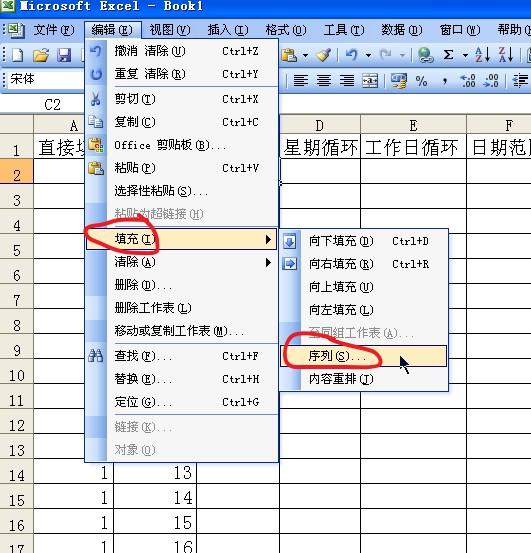The image size is (531, 553).
Task: Click the Decrease Indent icon
Action: click(x=520, y=81)
